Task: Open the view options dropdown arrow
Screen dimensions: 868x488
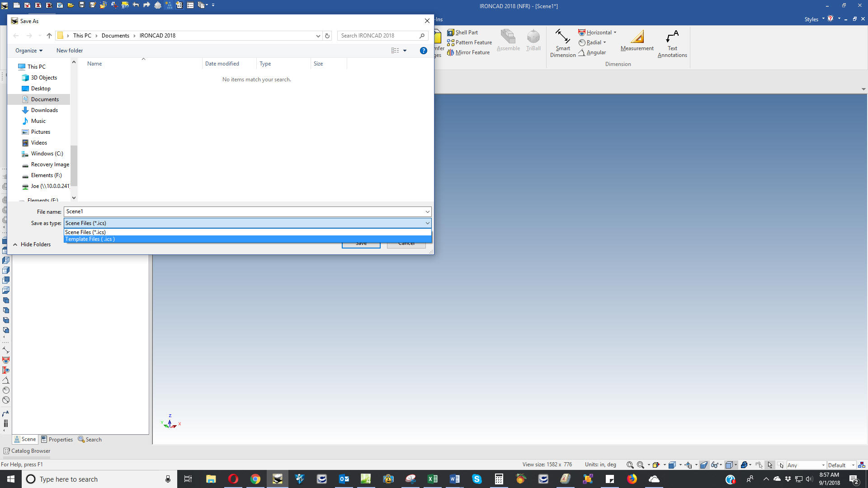Action: 405,51
